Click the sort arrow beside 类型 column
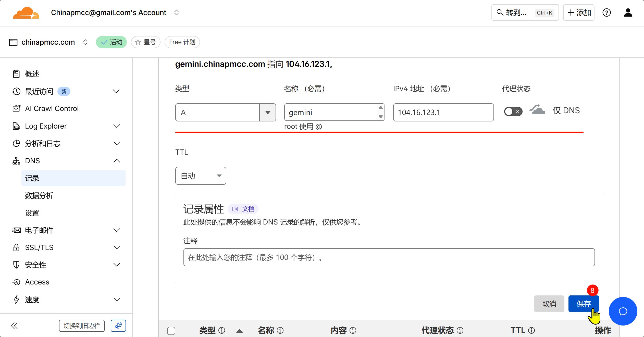 (239, 331)
